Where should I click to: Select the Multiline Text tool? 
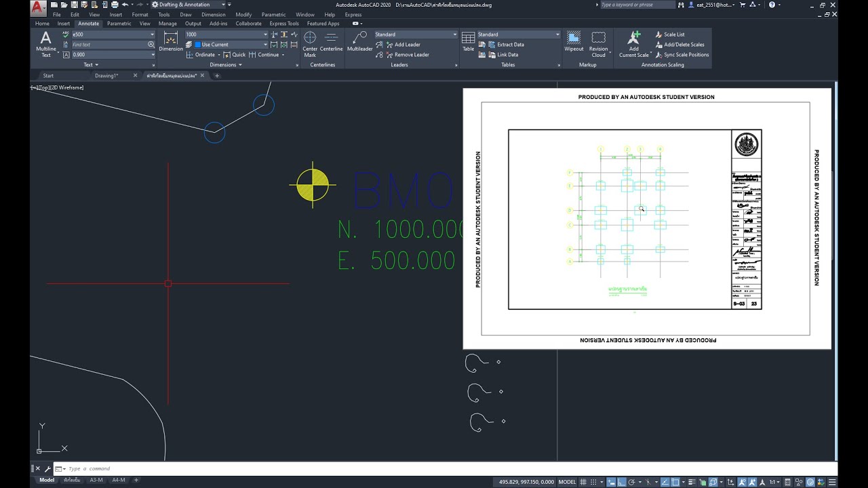[46, 44]
